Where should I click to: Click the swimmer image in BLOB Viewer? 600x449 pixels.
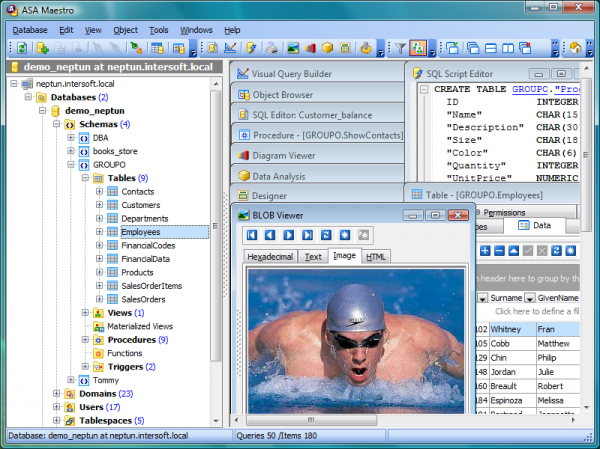click(x=355, y=340)
